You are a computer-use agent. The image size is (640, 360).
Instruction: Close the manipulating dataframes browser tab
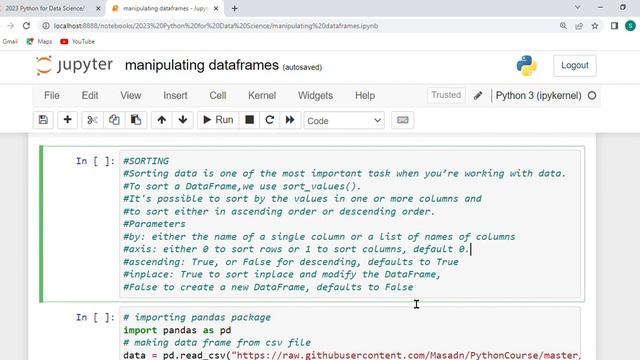pos(216,8)
